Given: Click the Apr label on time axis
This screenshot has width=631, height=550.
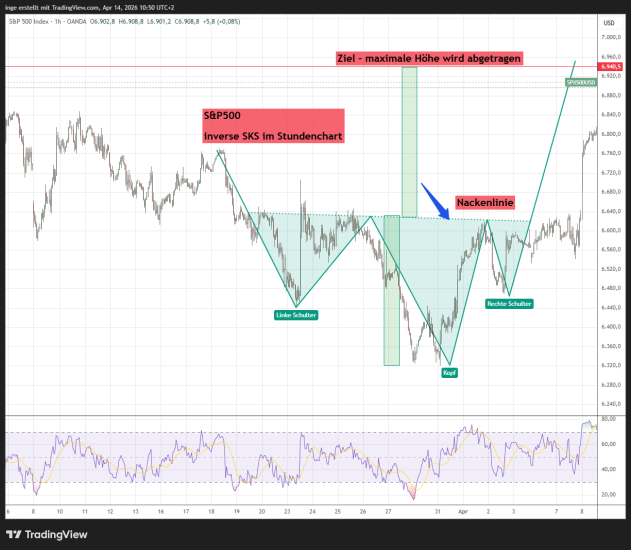Looking at the screenshot, I should pos(462,511).
